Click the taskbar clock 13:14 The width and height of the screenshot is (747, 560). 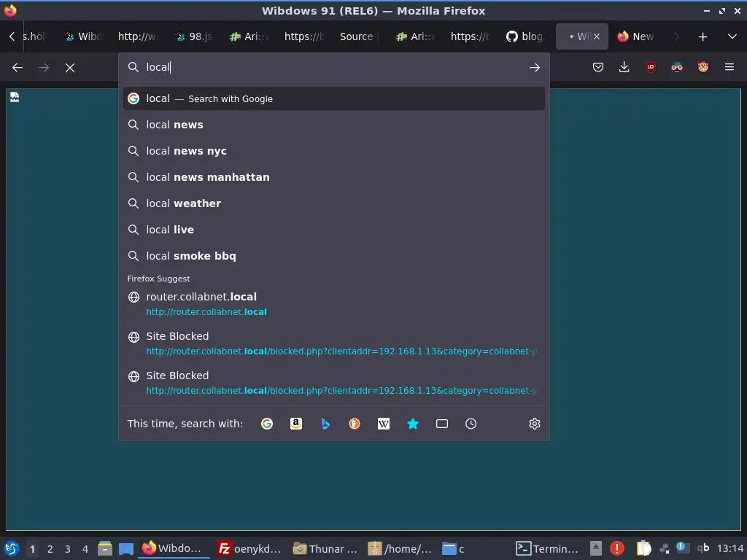(729, 548)
